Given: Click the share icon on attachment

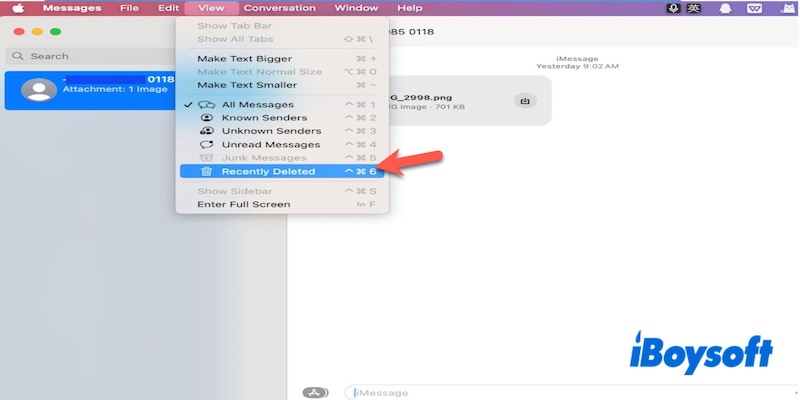Looking at the screenshot, I should click(524, 100).
